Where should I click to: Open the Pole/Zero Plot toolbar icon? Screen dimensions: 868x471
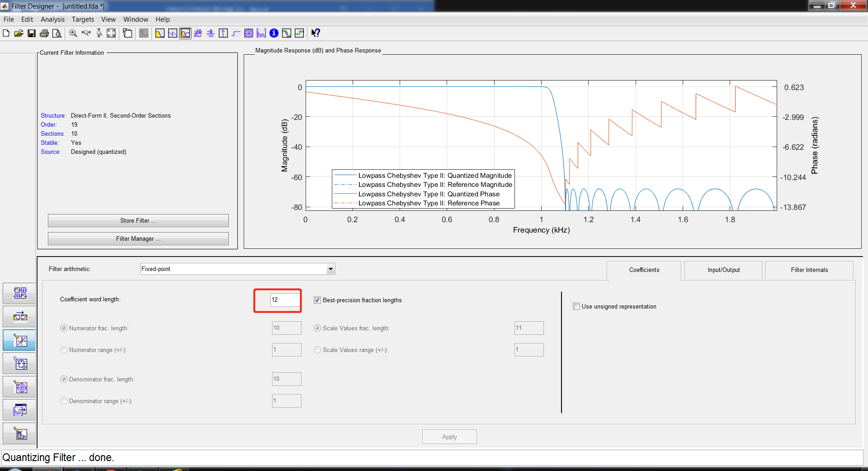249,33
